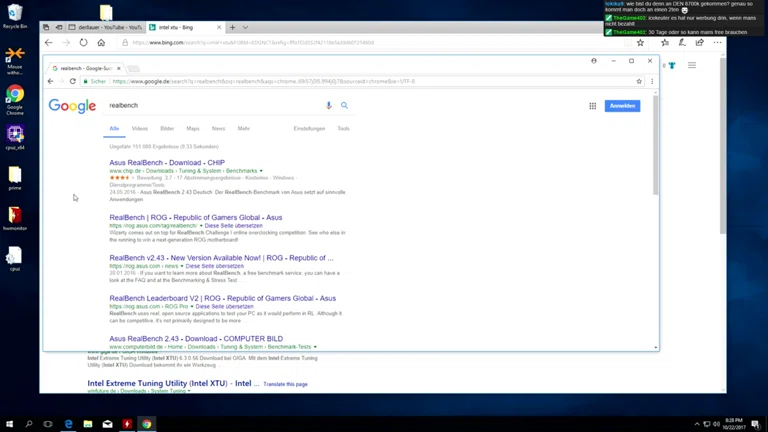Viewport: 768px width, 432px height.
Task: Open the Windows Start menu
Action: pos(9,424)
